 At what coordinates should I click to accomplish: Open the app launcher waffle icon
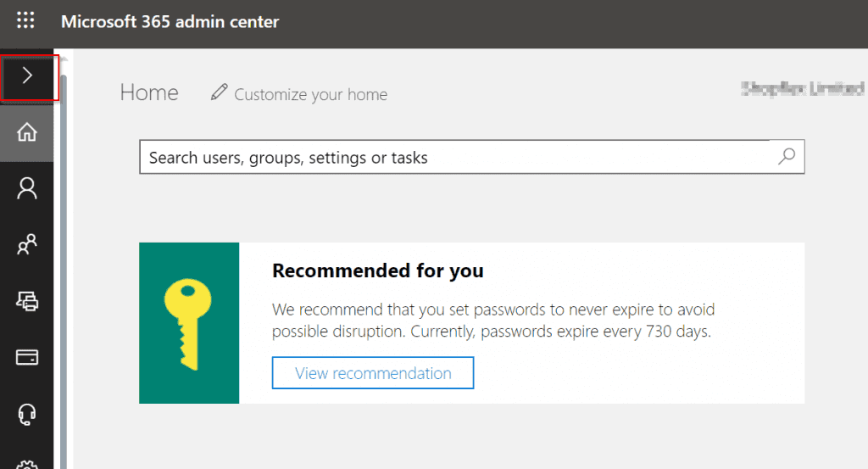click(x=25, y=20)
